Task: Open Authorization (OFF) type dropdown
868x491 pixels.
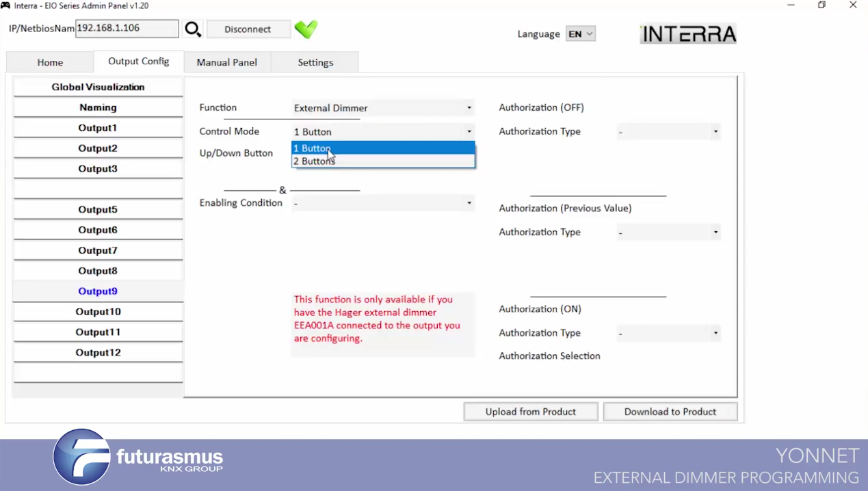Action: coord(668,132)
